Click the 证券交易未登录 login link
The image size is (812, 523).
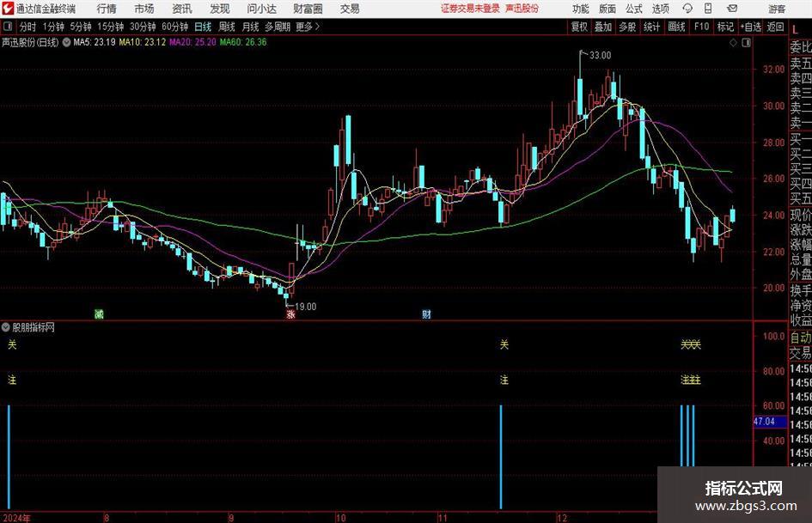(x=470, y=9)
